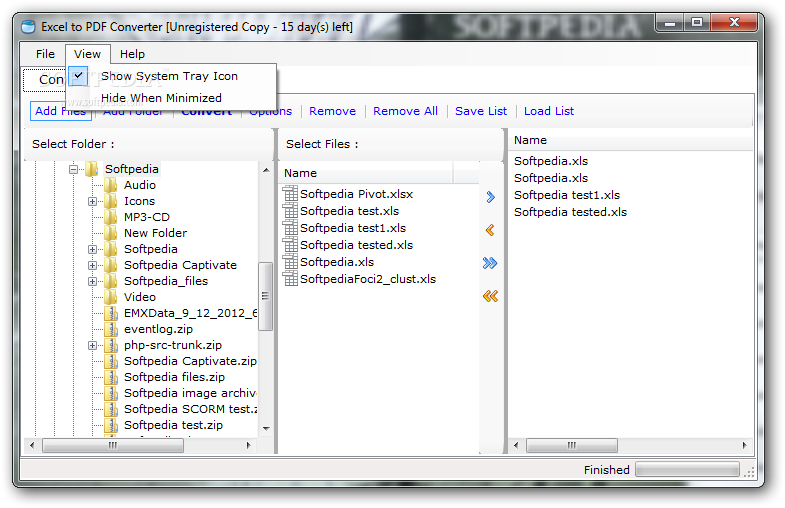Click the Icons folder icon
This screenshot has width=785, height=508.
coord(111,201)
